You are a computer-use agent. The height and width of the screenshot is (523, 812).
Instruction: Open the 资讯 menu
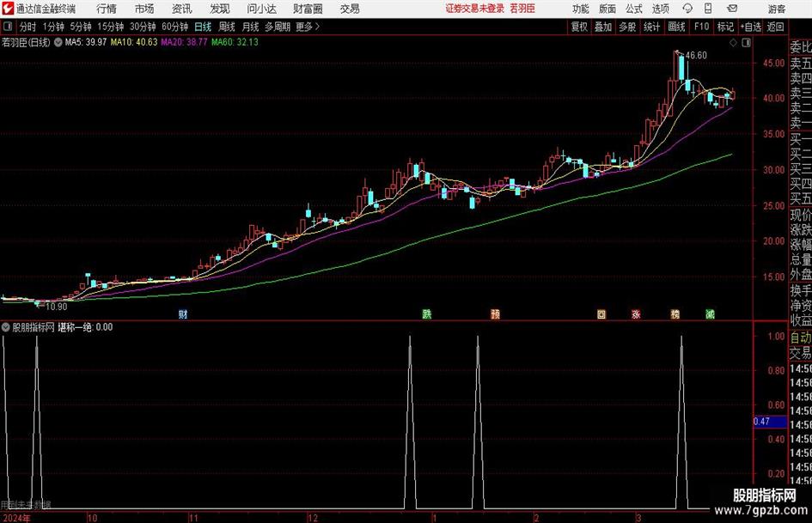(182, 9)
